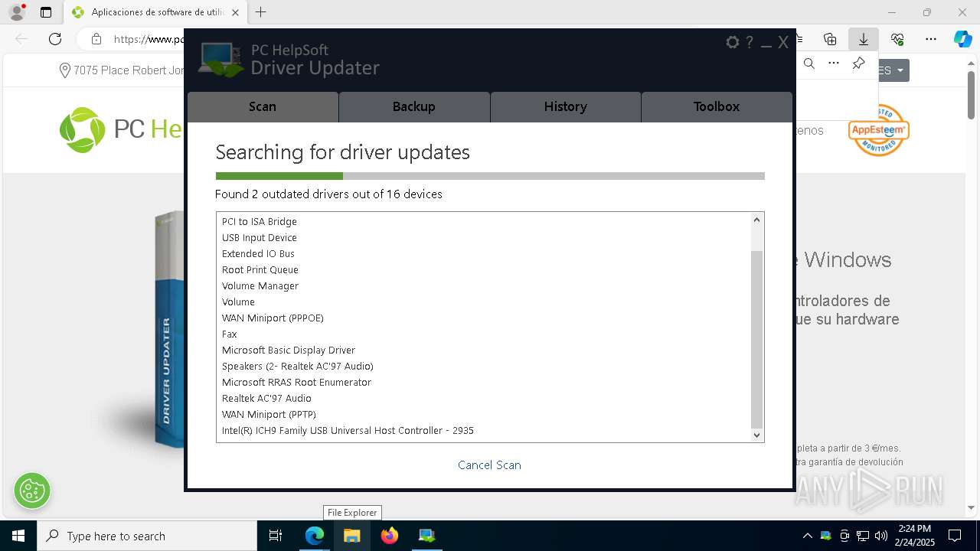Click the taskbar search box
This screenshot has height=551, width=980.
[147, 536]
